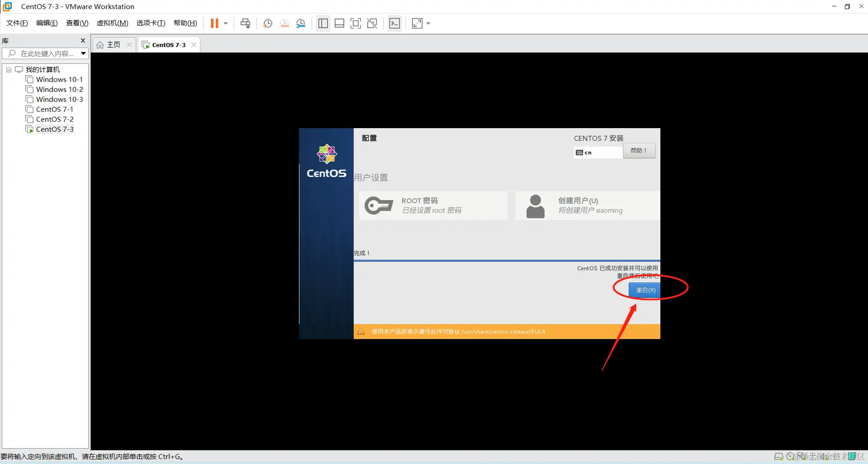
Task: Open the 帮助(H) menu
Action: [185, 23]
